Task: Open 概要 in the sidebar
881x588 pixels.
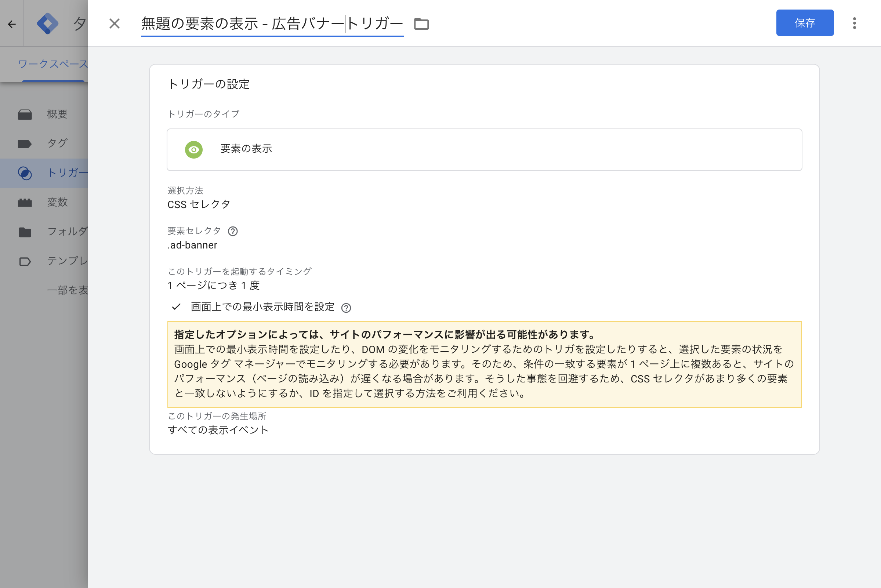Action: (x=57, y=114)
